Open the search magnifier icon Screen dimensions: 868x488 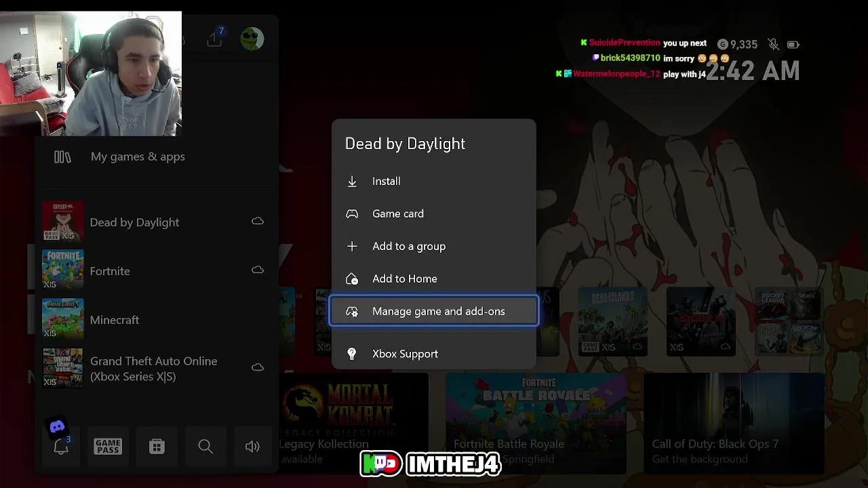coord(205,446)
